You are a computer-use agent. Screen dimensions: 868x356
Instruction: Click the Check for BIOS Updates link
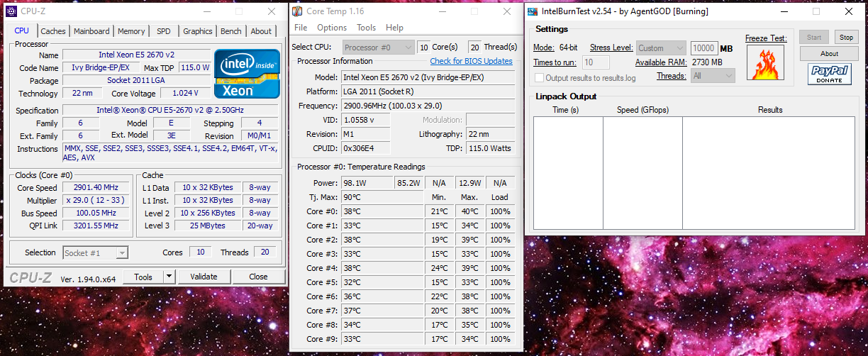click(471, 61)
